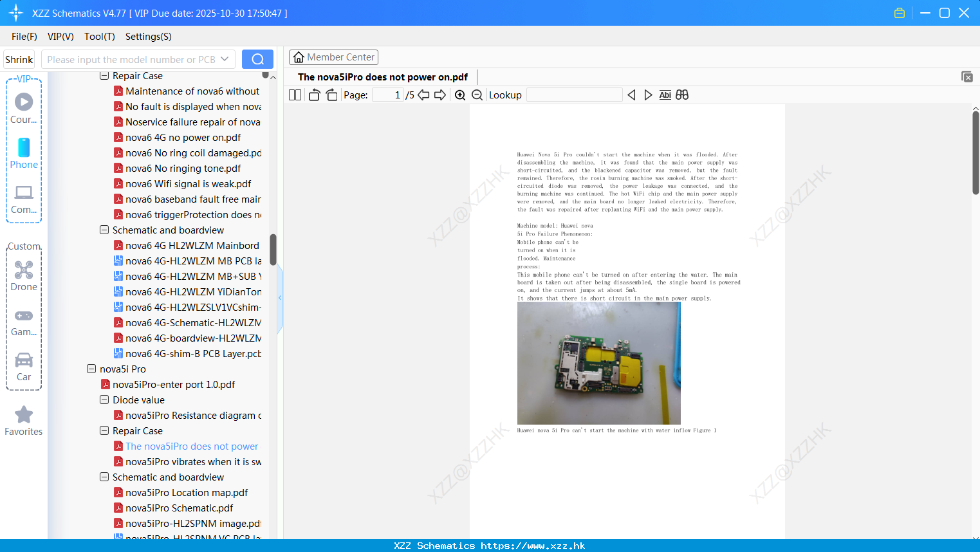Collapse the nova5i Pro node
This screenshot has height=552, width=980.
coord(91,369)
